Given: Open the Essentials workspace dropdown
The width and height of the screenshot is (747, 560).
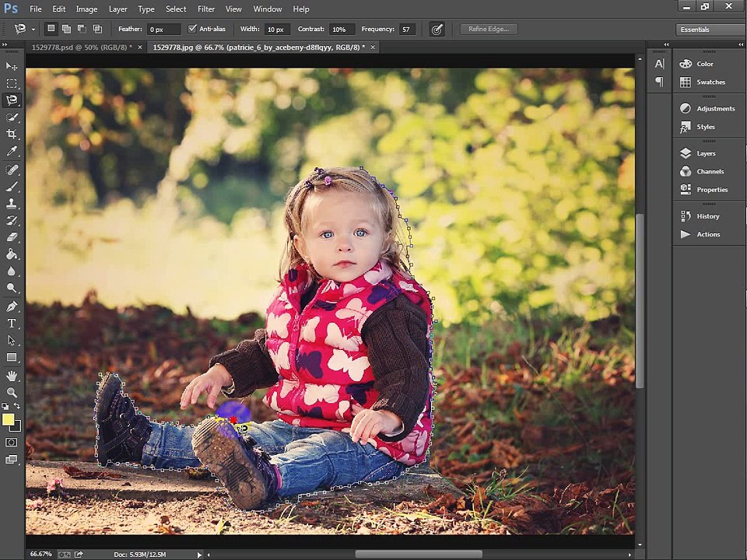Looking at the screenshot, I should pos(710,30).
